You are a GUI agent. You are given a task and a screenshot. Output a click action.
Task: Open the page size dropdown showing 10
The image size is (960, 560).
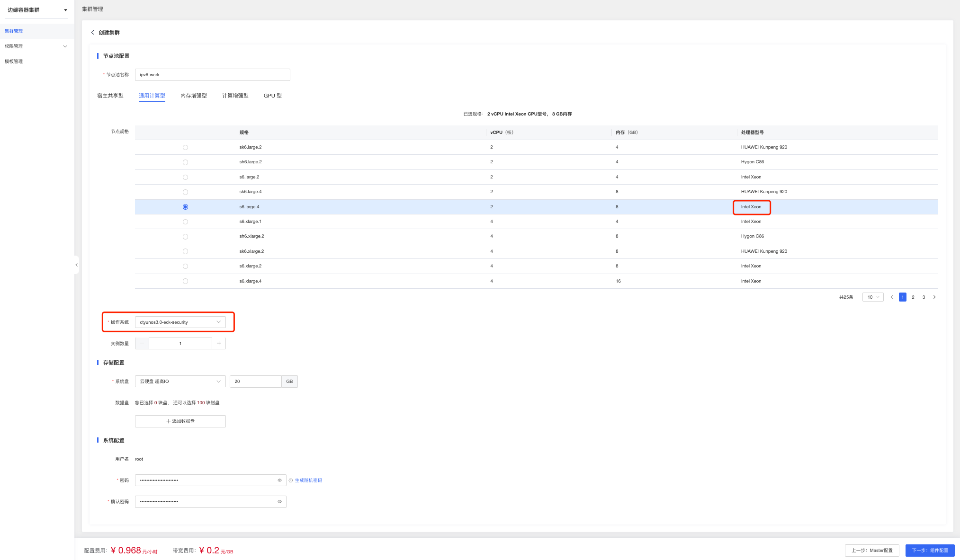pyautogui.click(x=872, y=297)
